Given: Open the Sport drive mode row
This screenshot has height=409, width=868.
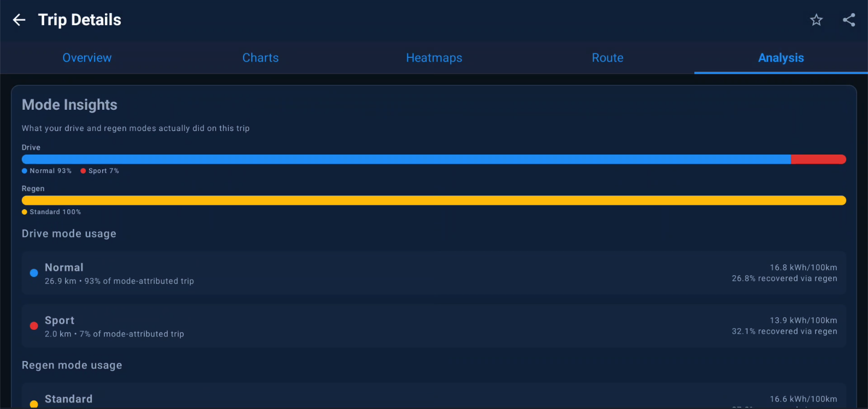Looking at the screenshot, I should pyautogui.click(x=434, y=326).
